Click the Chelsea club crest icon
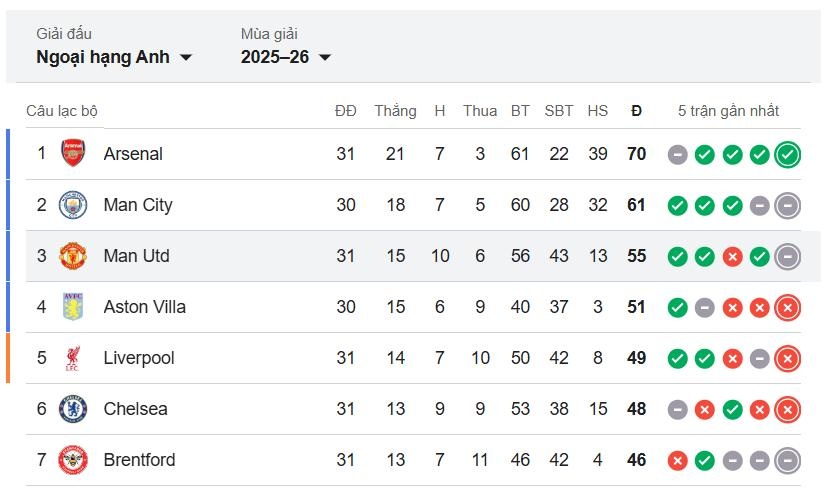 (73, 409)
